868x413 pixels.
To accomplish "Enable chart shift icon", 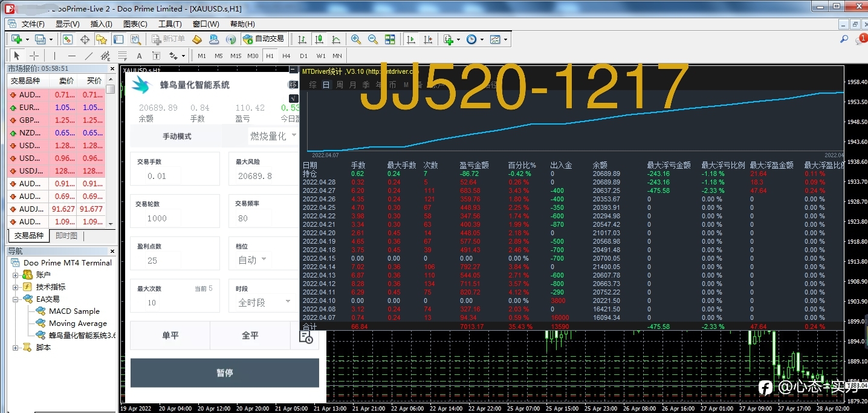I will coord(428,39).
